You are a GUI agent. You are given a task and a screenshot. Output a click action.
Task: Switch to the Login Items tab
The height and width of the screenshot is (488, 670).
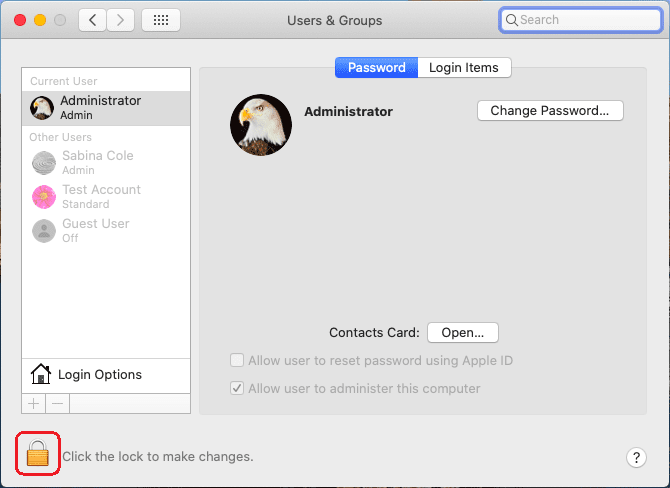pos(464,68)
